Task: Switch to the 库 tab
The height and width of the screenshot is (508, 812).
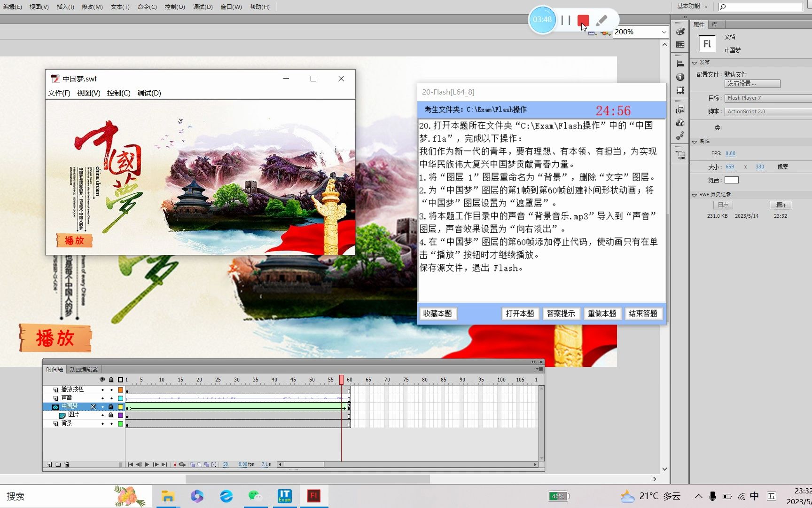Action: pos(714,24)
